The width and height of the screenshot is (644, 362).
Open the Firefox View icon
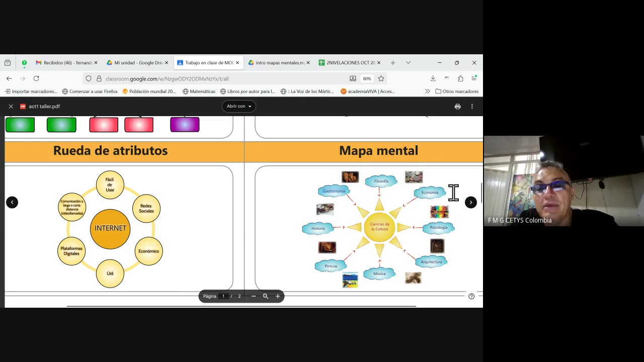[x=8, y=63]
